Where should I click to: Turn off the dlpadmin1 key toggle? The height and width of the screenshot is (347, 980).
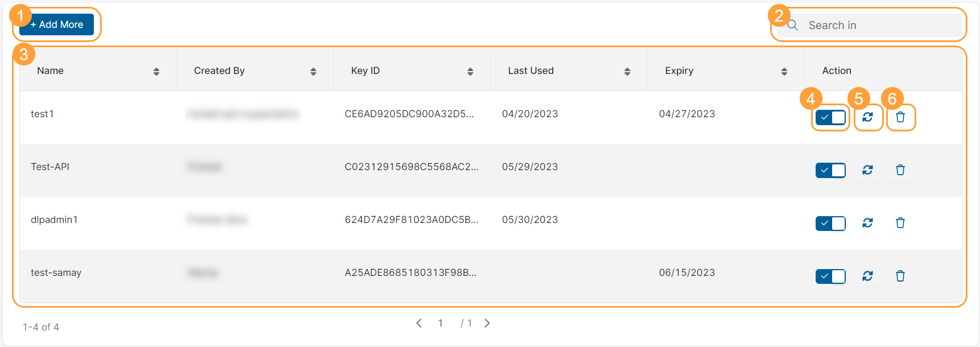point(830,223)
